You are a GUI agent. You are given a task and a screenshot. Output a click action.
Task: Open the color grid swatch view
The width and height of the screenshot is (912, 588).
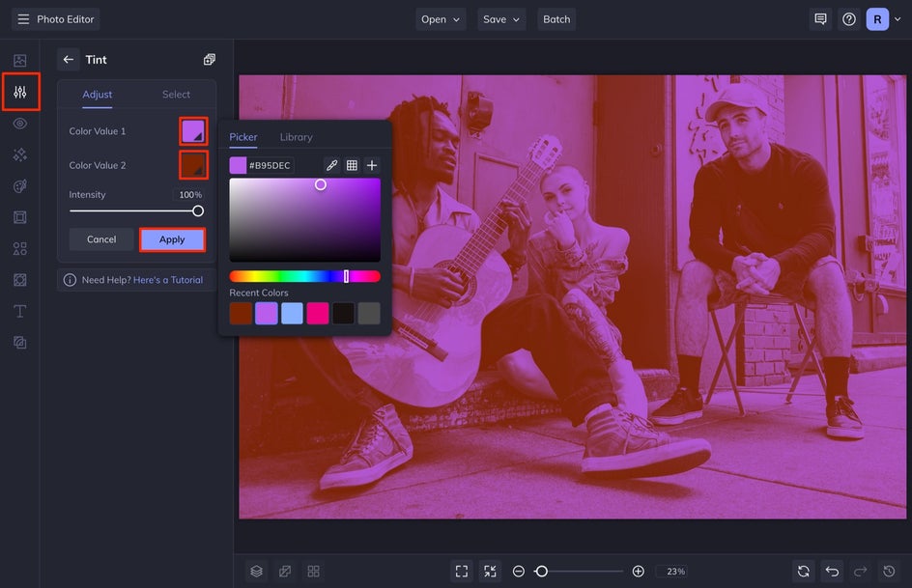352,166
